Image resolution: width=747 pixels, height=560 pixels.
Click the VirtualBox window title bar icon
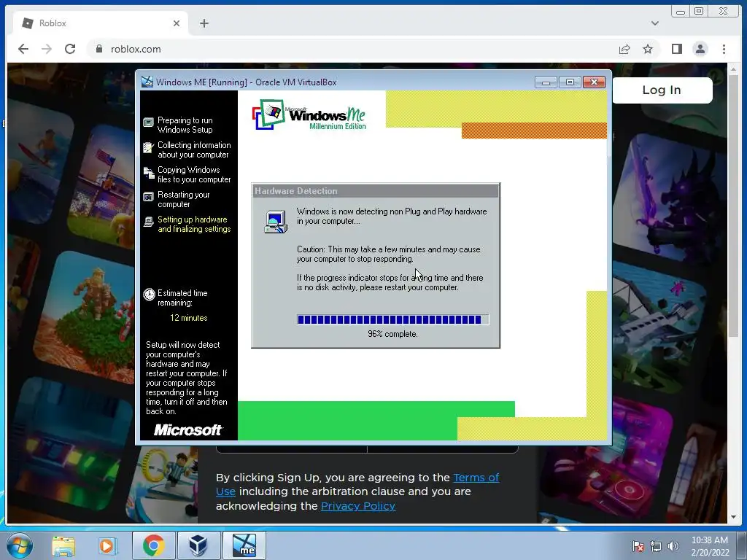147,82
